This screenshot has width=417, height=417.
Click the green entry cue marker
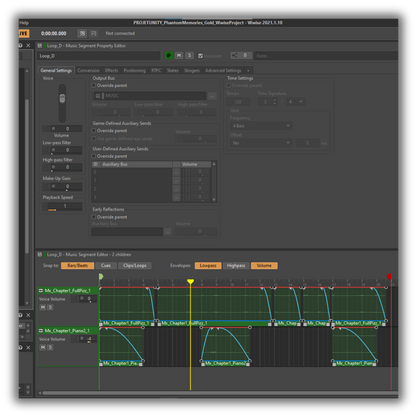click(x=101, y=276)
